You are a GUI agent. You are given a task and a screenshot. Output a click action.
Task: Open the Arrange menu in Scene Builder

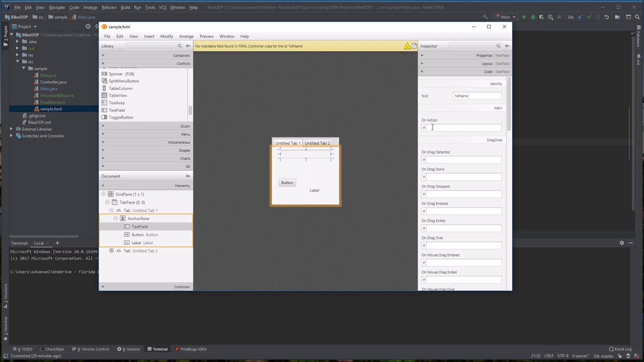click(x=186, y=36)
